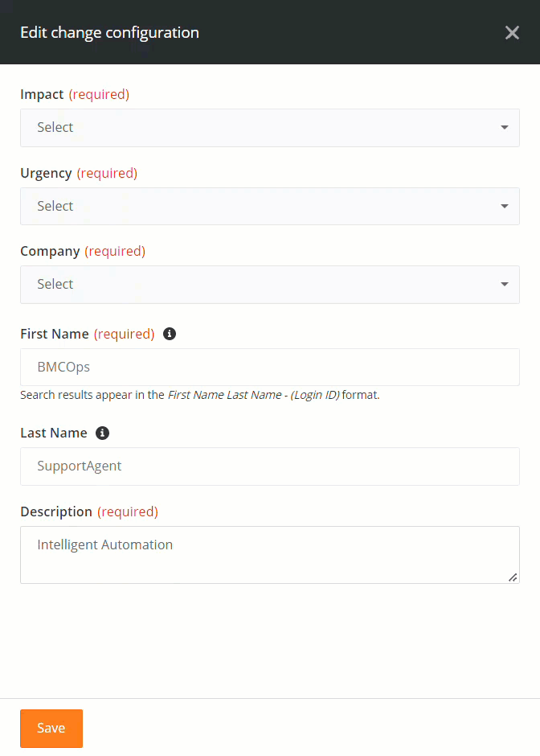Click the Company (required) label
The height and width of the screenshot is (756, 540).
pyautogui.click(x=83, y=251)
